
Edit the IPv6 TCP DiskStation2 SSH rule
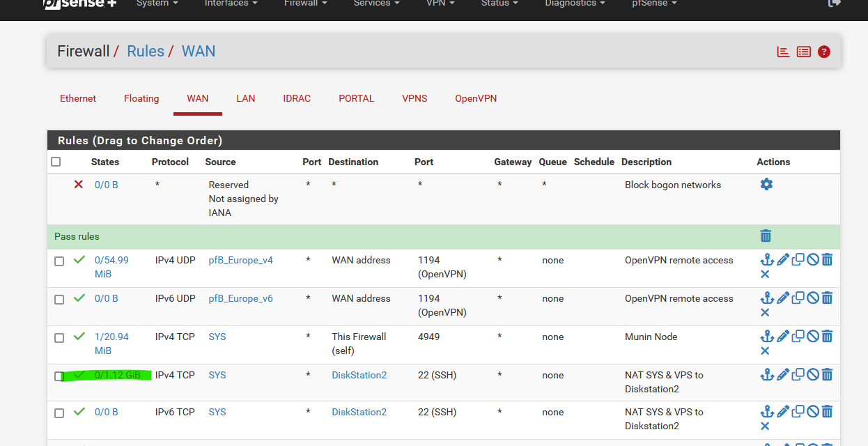click(782, 412)
